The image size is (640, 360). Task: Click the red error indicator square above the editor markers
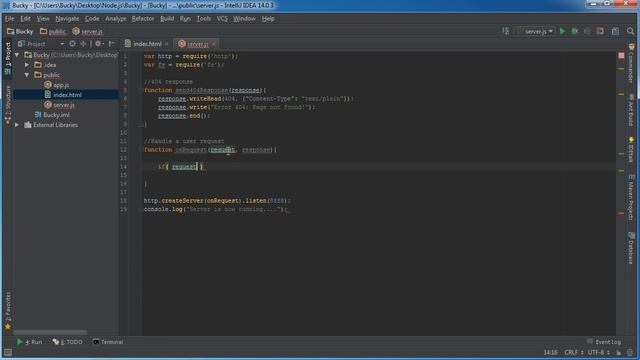pos(621,55)
